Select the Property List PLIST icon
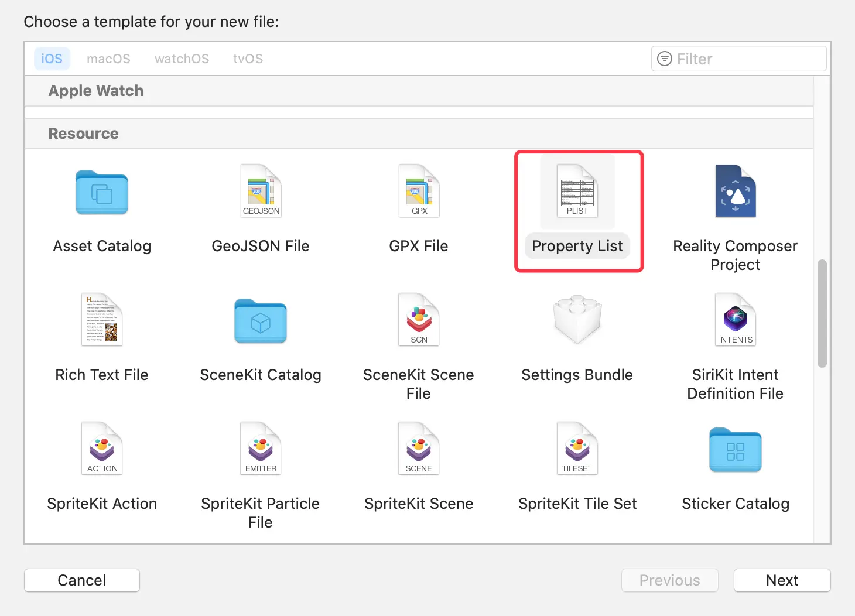855x616 pixels. pyautogui.click(x=577, y=191)
